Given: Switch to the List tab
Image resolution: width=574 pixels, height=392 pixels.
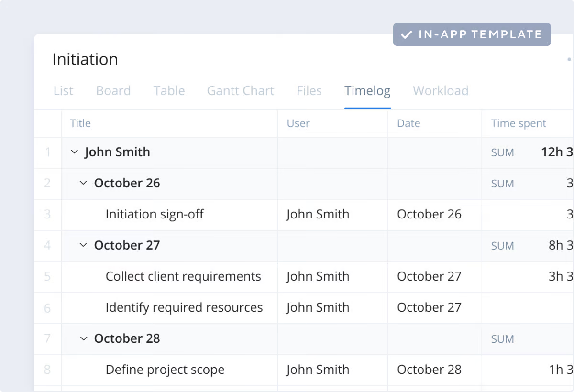Looking at the screenshot, I should pyautogui.click(x=63, y=91).
